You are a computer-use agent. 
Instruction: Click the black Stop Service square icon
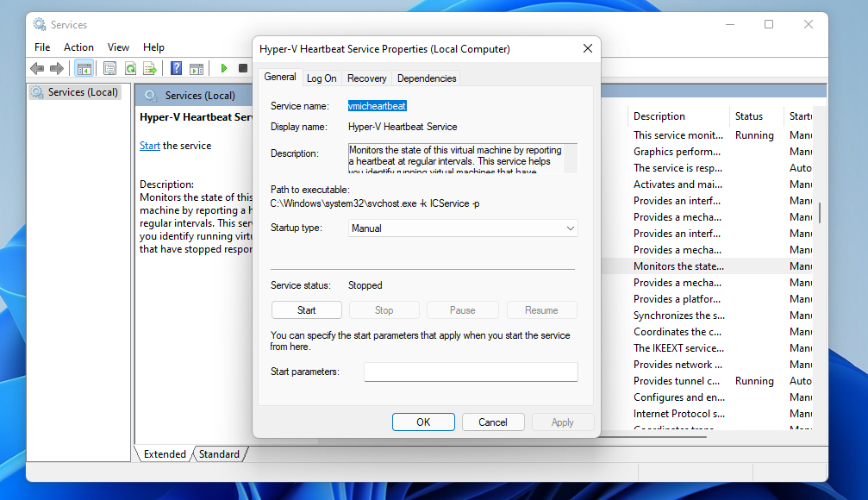242,68
